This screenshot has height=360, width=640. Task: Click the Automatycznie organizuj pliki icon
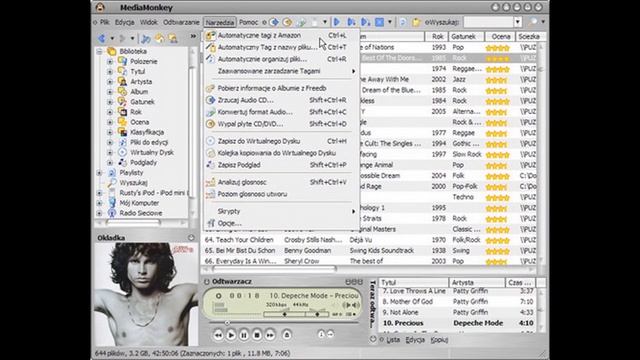tap(210, 59)
